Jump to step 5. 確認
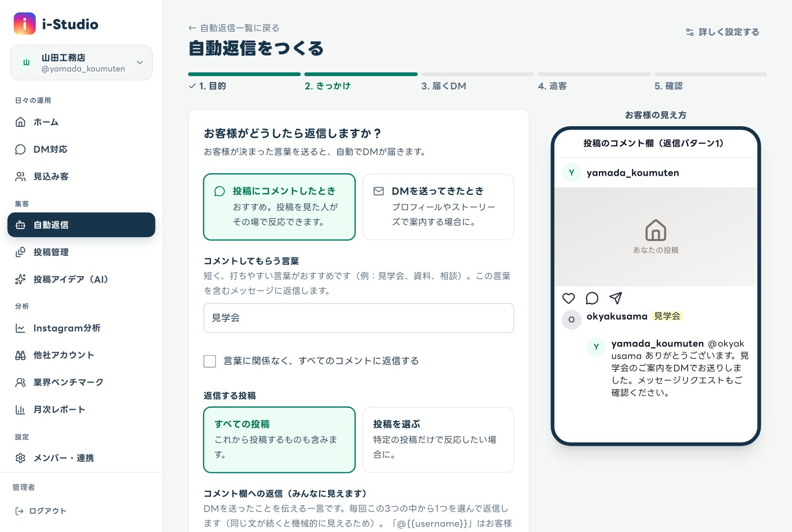This screenshot has height=532, width=792. pos(668,86)
